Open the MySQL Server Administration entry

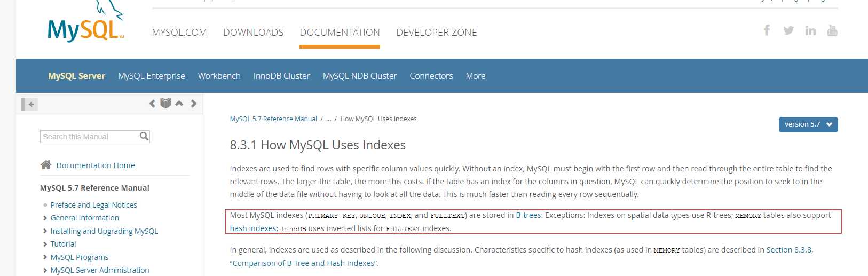point(100,270)
